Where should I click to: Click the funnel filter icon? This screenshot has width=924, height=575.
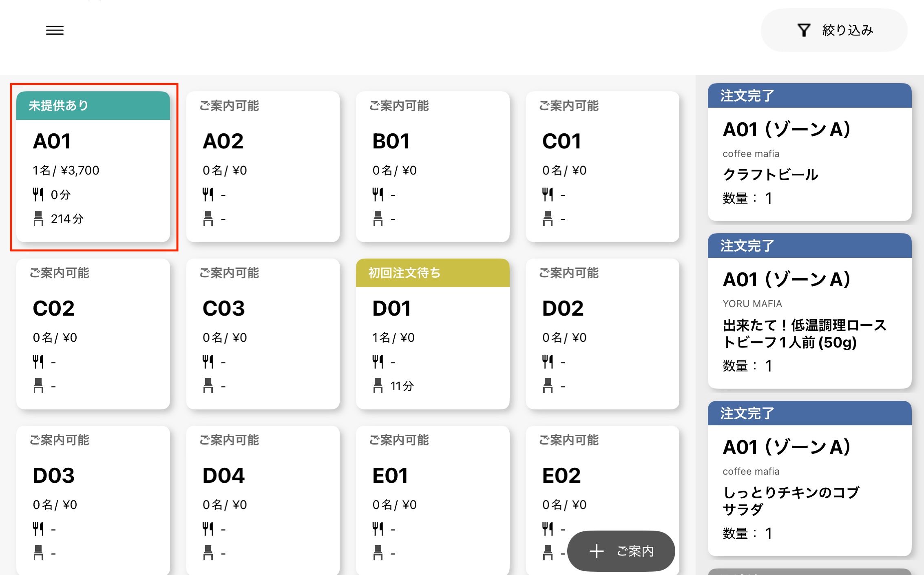tap(804, 30)
